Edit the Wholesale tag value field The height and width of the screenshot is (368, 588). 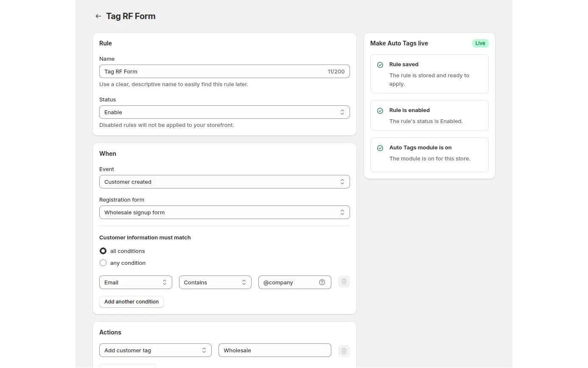tap(275, 350)
